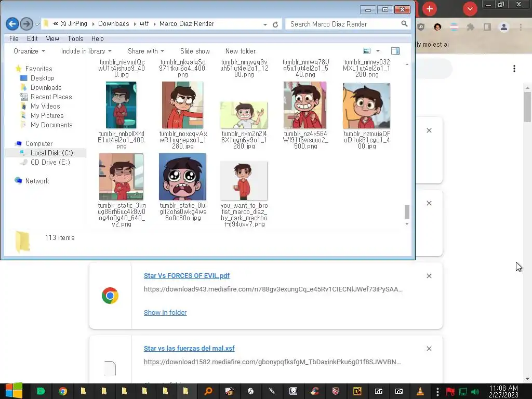Screen dimensions: 532x399
Task: Click the volume speaker icon in tray
Action: point(475,392)
